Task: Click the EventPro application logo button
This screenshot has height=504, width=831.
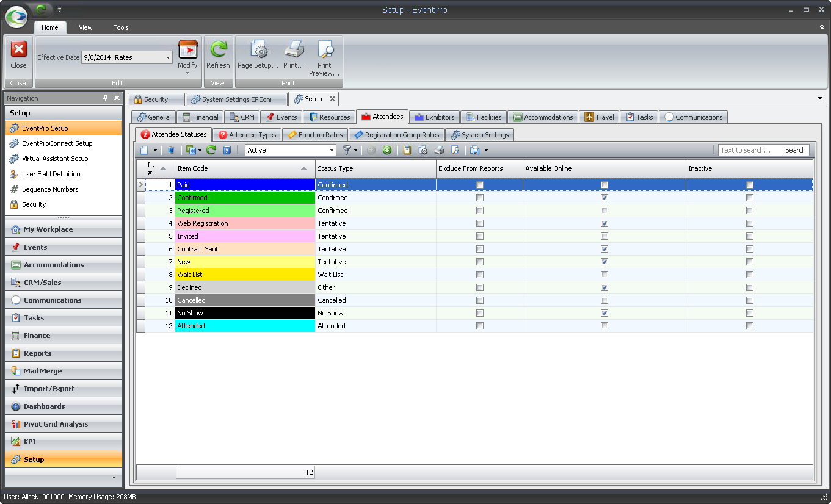Action: [16, 16]
